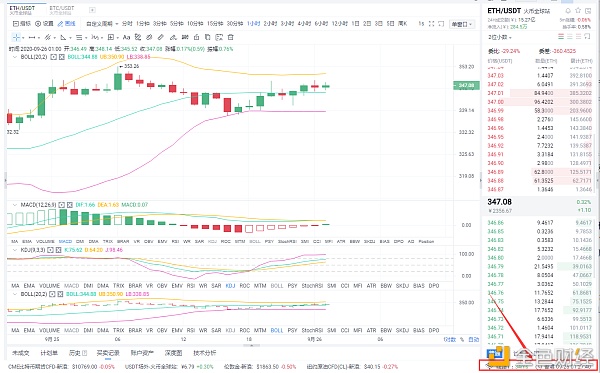Click the pencil drawing tool icon

pos(161,37)
